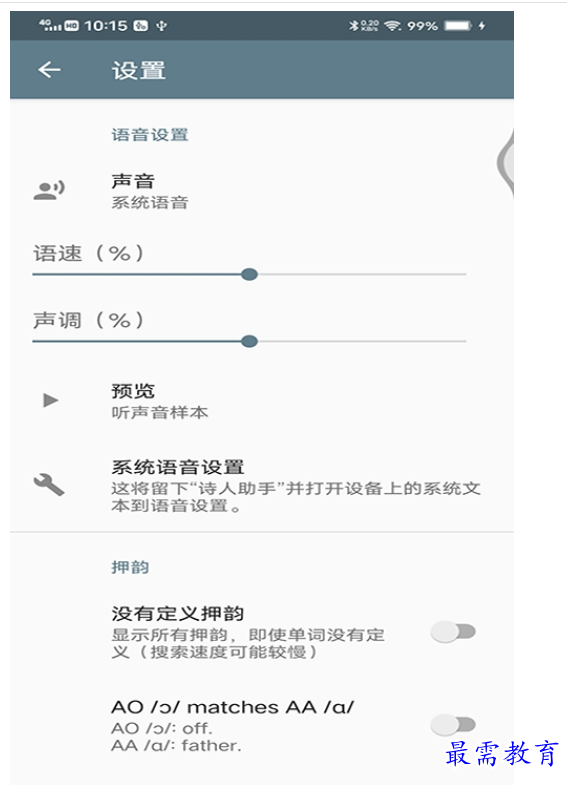Tap the back arrow in header
This screenshot has height=785, width=567.
[x=50, y=70]
